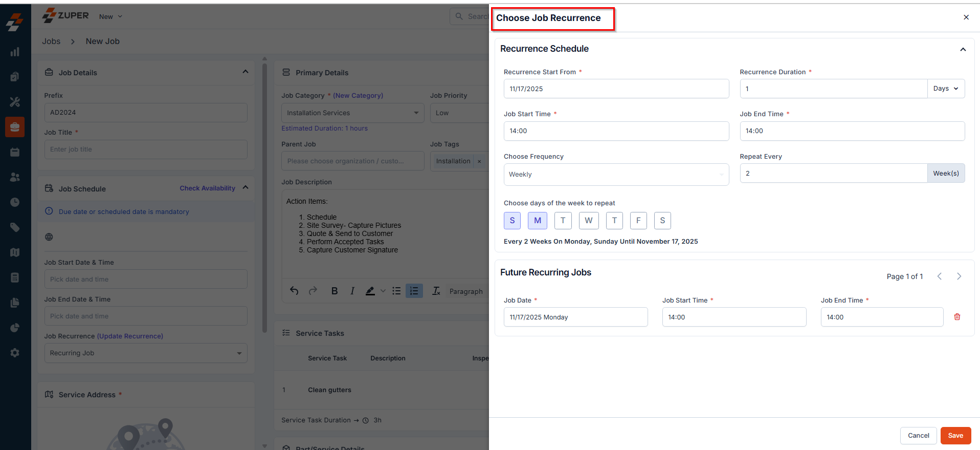This screenshot has height=450, width=980.
Task: Open the people customers icon in sidebar
Action: coord(15,177)
